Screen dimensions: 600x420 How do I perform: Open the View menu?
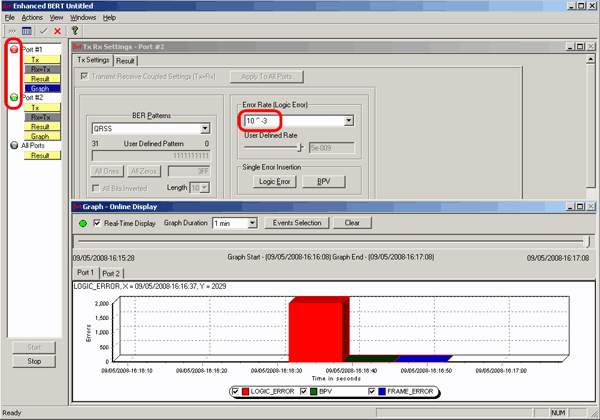click(x=56, y=18)
